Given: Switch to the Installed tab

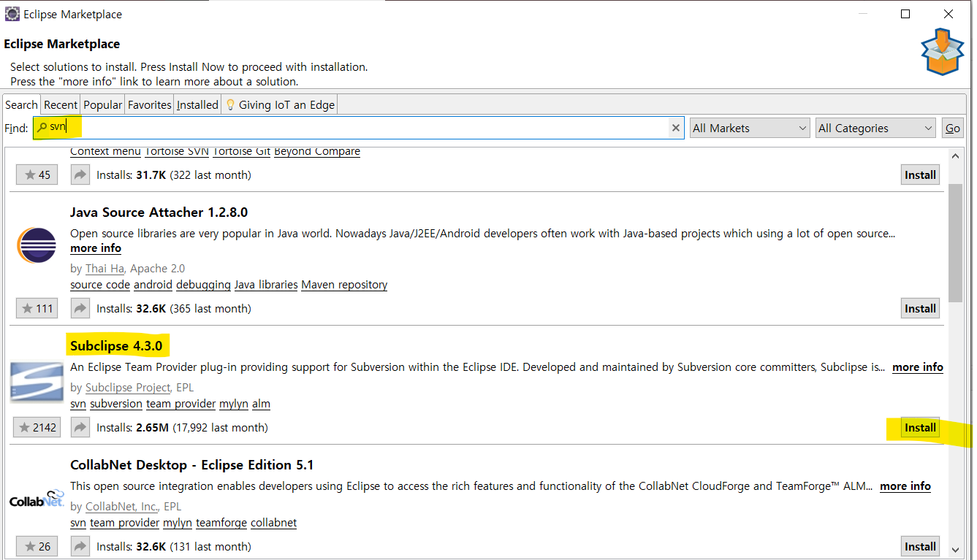Looking at the screenshot, I should tap(197, 104).
